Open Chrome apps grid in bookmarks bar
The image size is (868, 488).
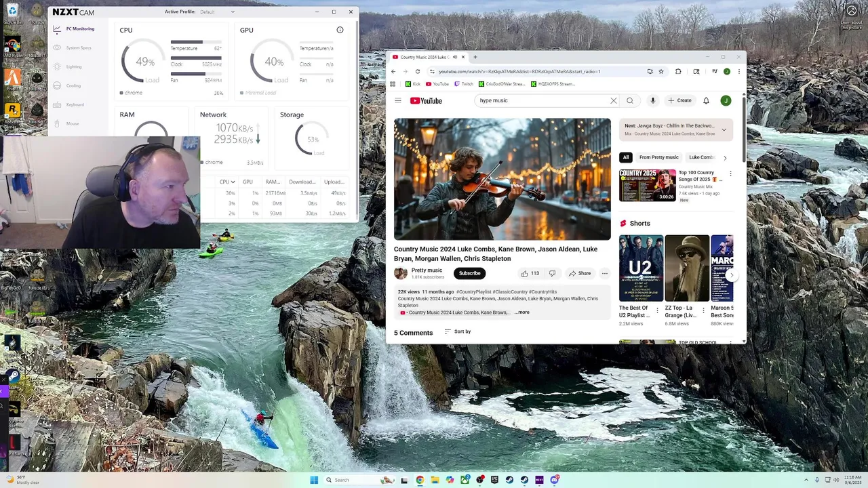tap(393, 84)
